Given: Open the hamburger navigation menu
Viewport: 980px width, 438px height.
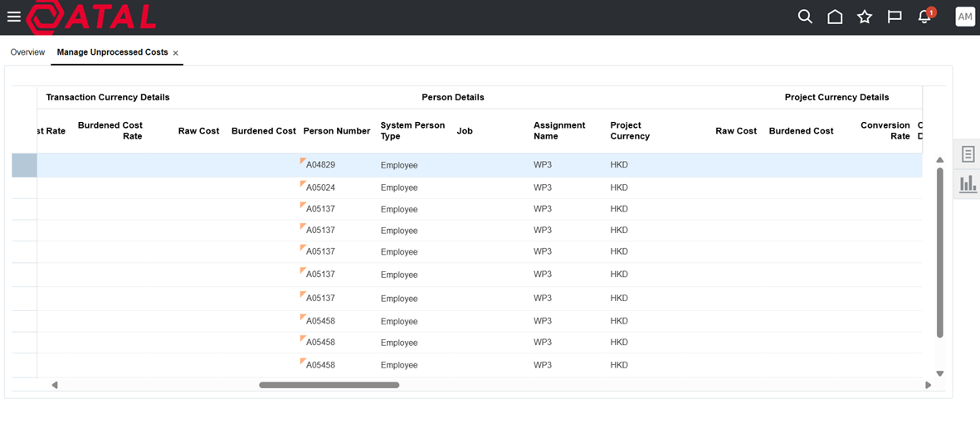Looking at the screenshot, I should coord(14,17).
